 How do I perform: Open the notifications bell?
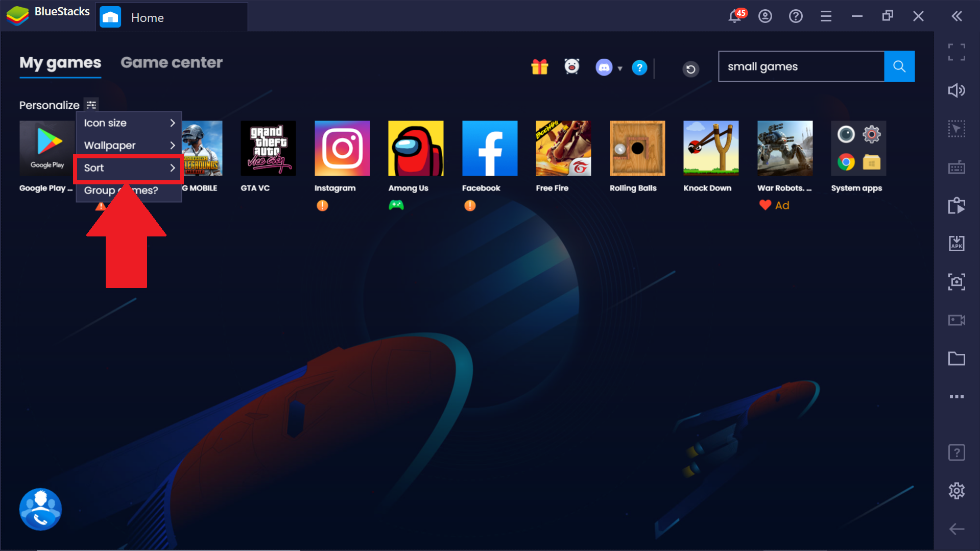735,16
